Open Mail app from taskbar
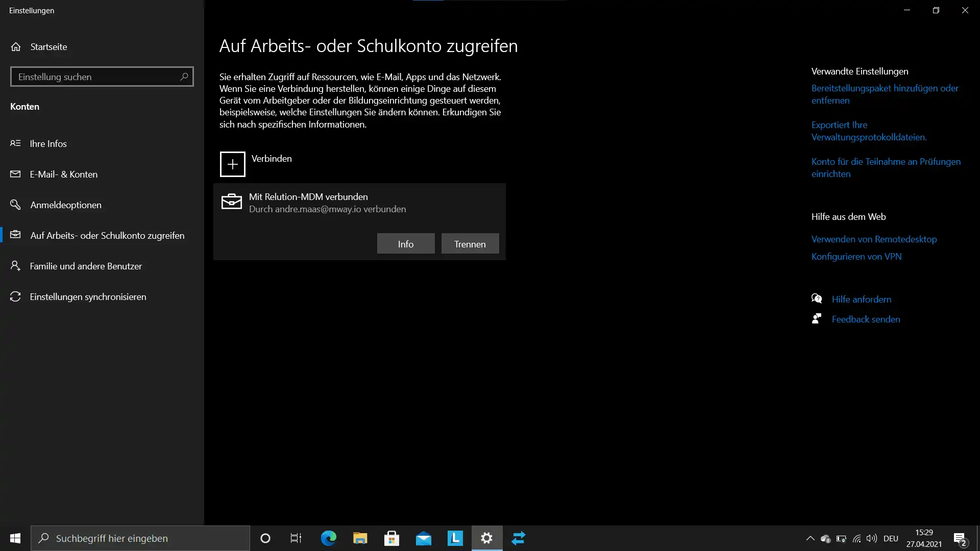 pyautogui.click(x=423, y=538)
